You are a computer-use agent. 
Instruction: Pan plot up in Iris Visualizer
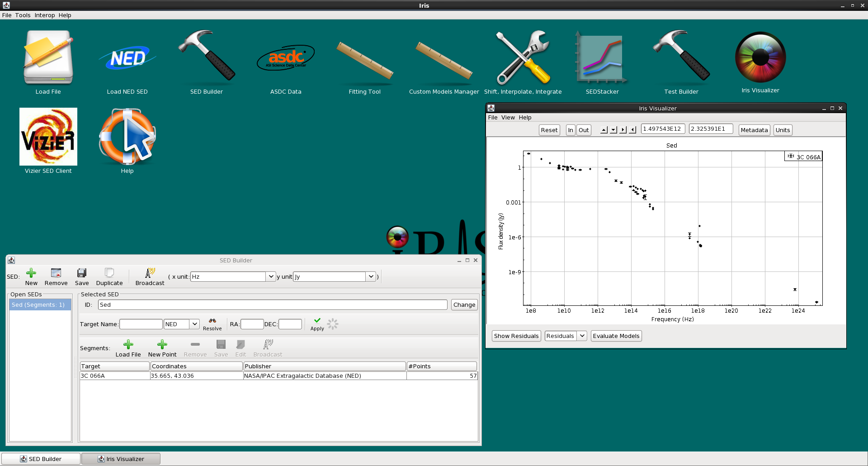(604, 130)
